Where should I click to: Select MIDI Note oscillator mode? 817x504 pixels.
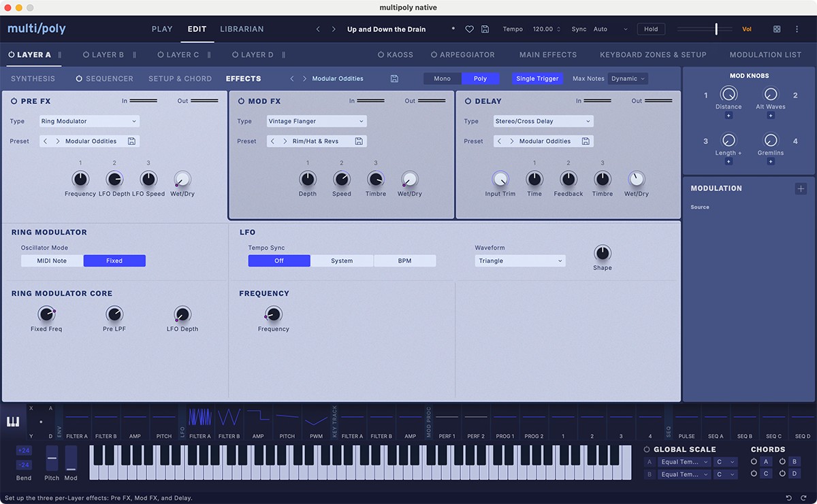pos(52,261)
